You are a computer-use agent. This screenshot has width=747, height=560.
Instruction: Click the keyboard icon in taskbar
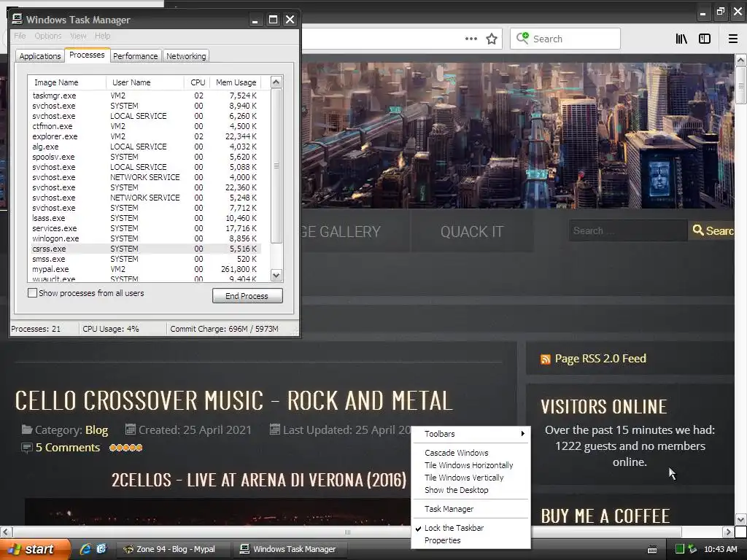click(x=652, y=550)
